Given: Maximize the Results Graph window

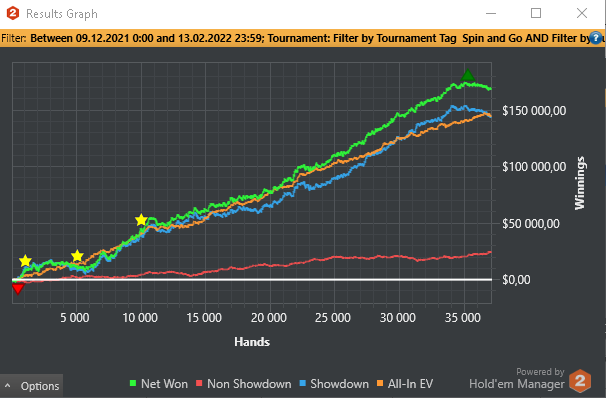Looking at the screenshot, I should [x=536, y=13].
